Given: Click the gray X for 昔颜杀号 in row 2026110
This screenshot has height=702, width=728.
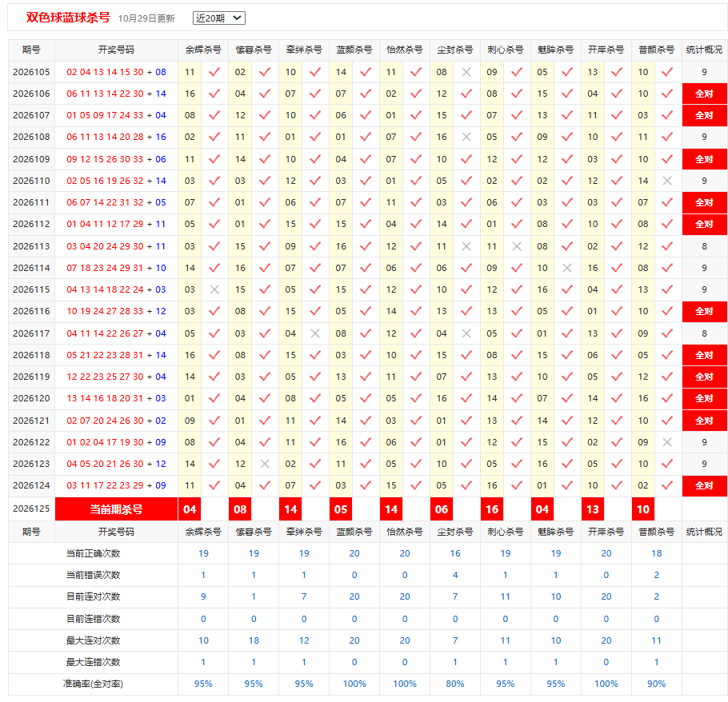Looking at the screenshot, I should tap(667, 181).
